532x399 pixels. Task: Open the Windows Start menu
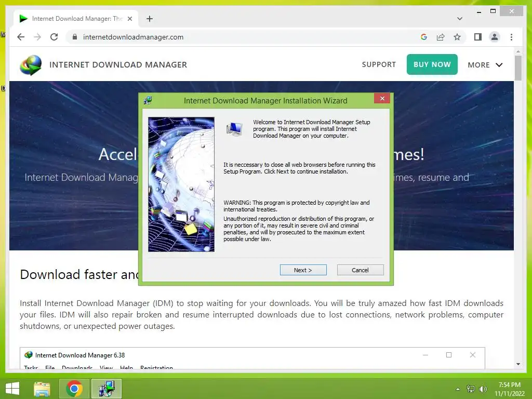(x=12, y=389)
